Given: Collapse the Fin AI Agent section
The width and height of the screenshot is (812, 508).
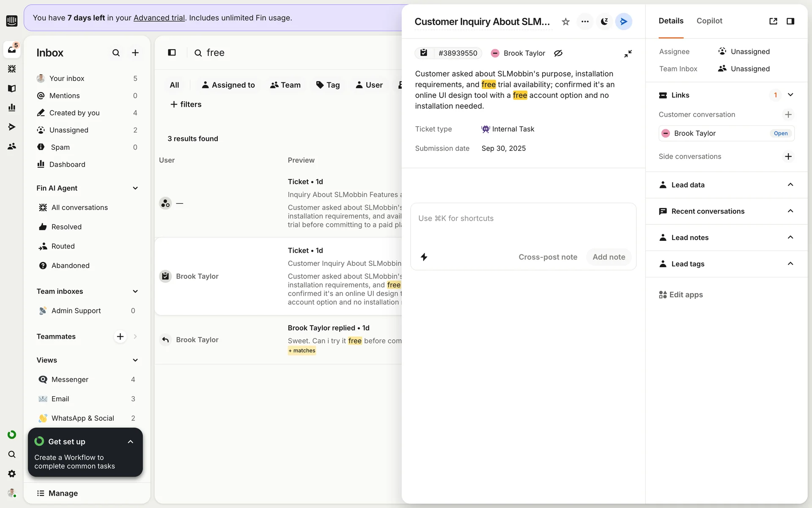Looking at the screenshot, I should pos(135,188).
